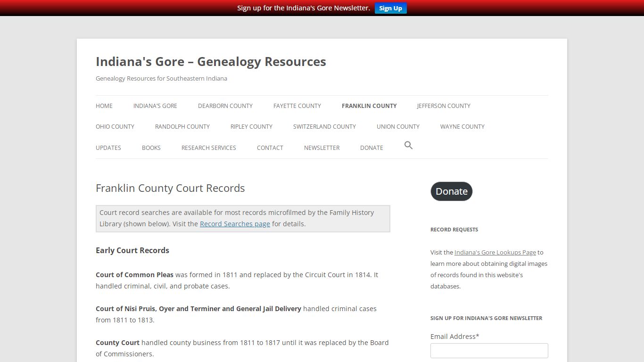Open FRANKLIN COUNTY menu item
Image resolution: width=644 pixels, height=362 pixels.
tap(369, 106)
